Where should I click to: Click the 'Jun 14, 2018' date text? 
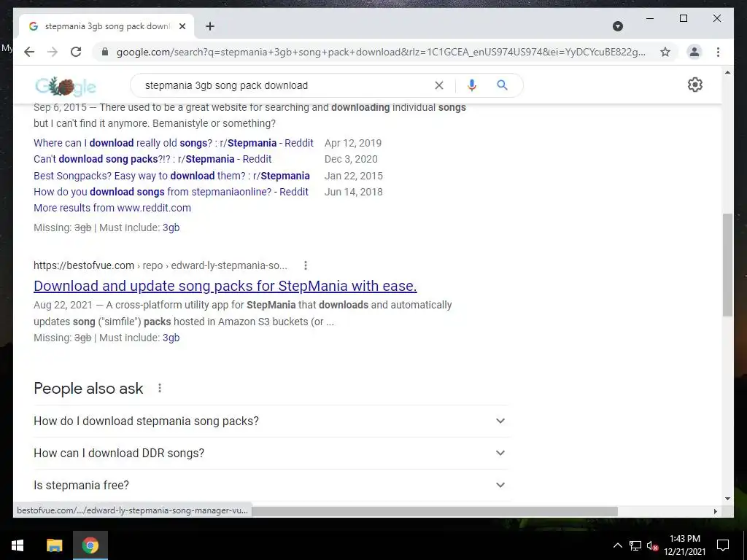point(354,192)
